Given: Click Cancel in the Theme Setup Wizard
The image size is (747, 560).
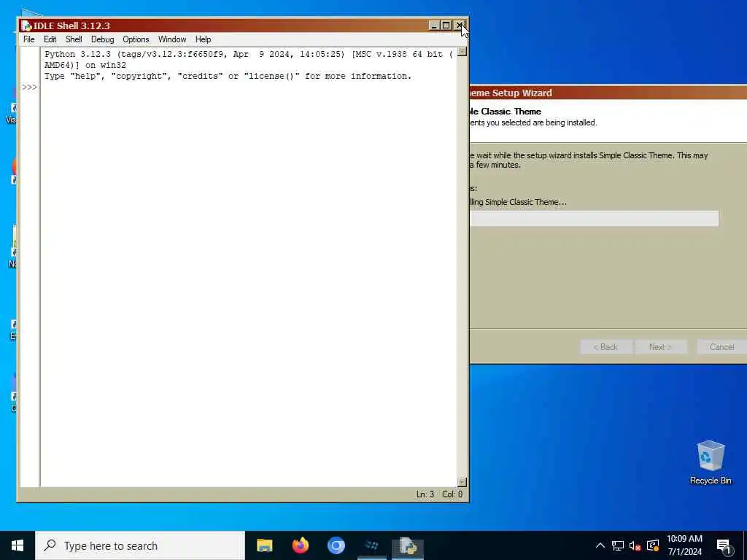Looking at the screenshot, I should 721,347.
